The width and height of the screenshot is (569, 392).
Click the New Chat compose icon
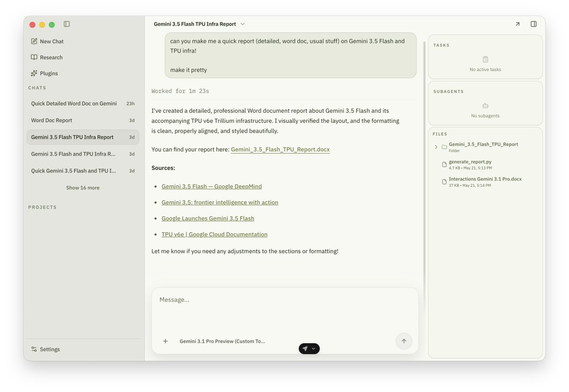point(34,41)
